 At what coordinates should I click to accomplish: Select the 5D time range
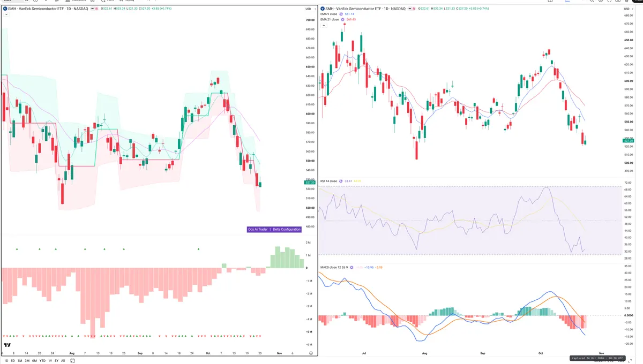pyautogui.click(x=13, y=361)
